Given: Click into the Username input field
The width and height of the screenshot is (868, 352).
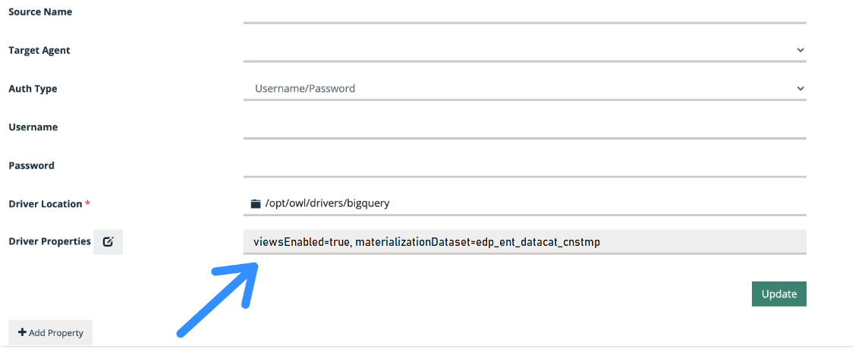Looking at the screenshot, I should (524, 127).
